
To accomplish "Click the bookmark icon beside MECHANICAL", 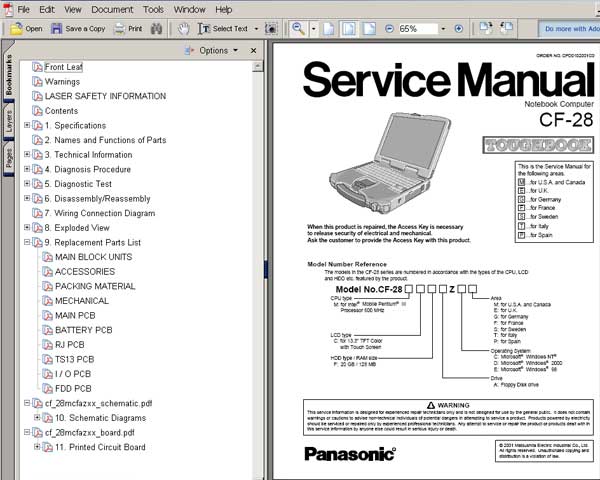I will [x=47, y=301].
